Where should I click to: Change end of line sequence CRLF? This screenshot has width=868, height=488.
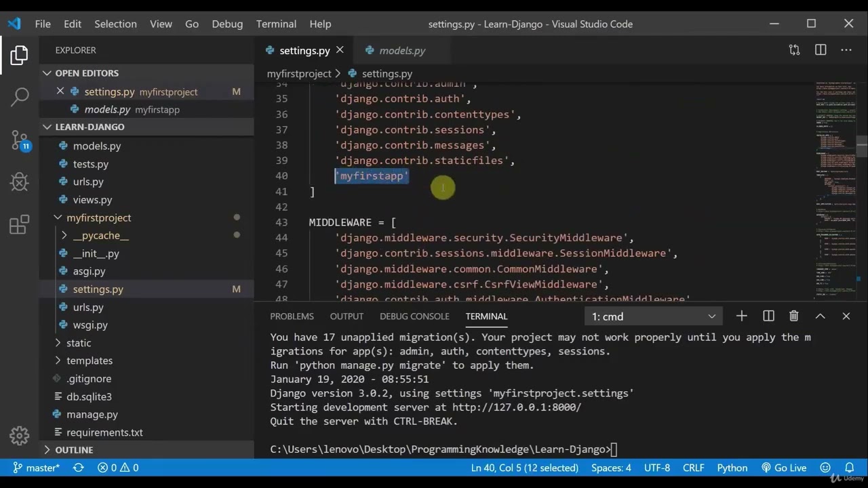(x=694, y=468)
